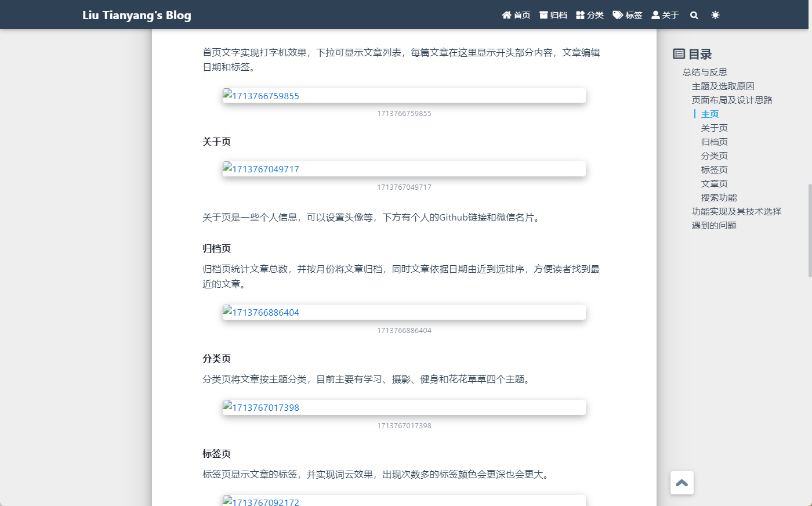
Task: Go to 首页 in the navigation bar
Action: click(516, 15)
